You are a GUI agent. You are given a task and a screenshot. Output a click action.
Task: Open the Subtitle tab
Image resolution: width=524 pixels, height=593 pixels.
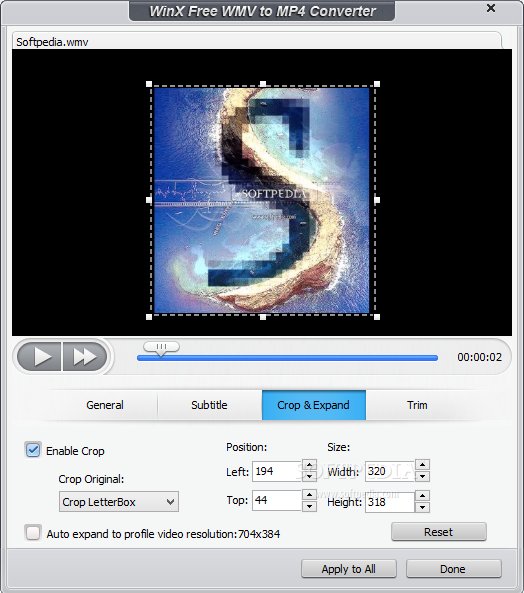pyautogui.click(x=209, y=405)
